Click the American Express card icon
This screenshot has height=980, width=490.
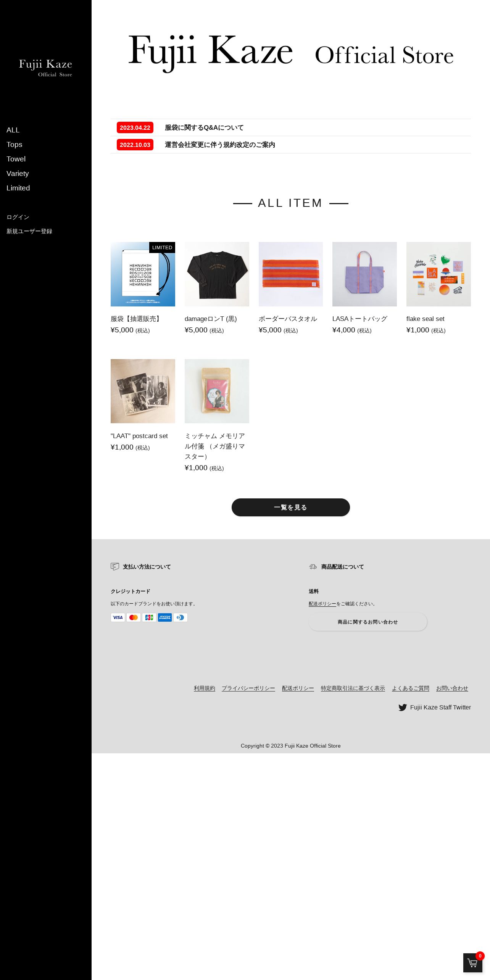(165, 617)
